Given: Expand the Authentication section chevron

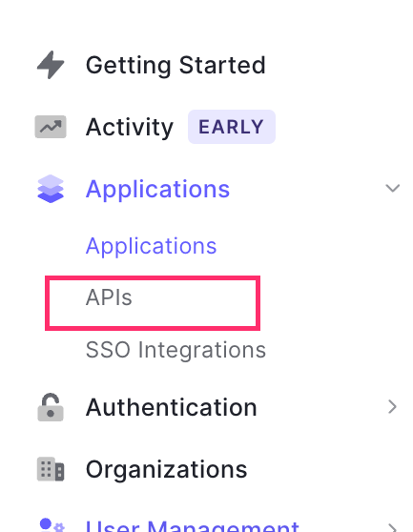Looking at the screenshot, I should [x=393, y=406].
